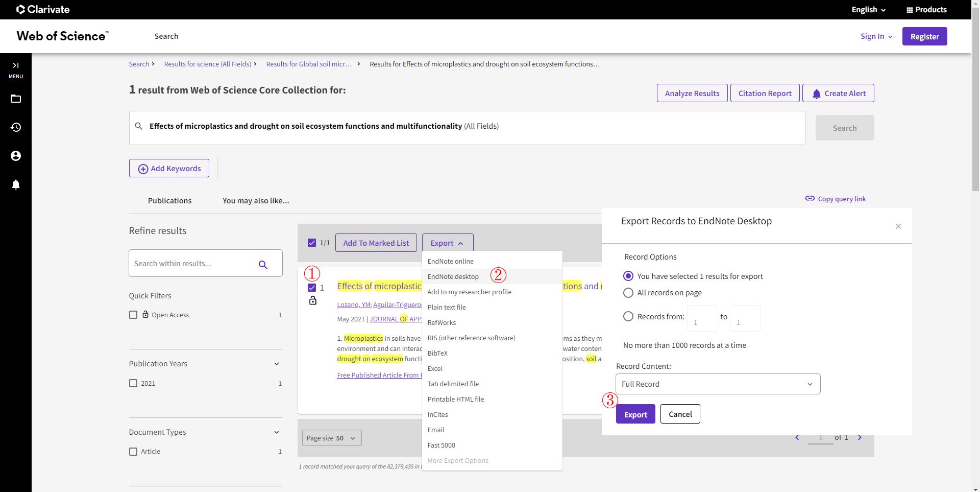Choose RefWorks export option
The width and height of the screenshot is (980, 492).
[x=492, y=322]
